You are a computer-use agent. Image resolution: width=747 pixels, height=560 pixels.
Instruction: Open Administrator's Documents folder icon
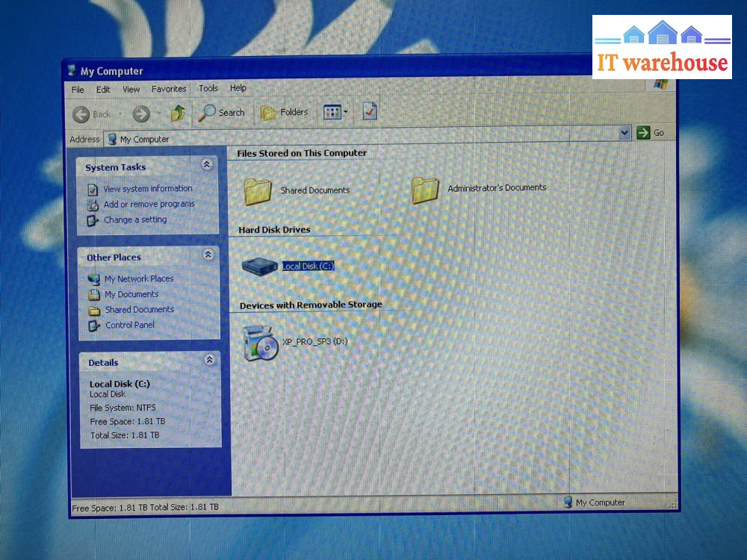click(425, 190)
